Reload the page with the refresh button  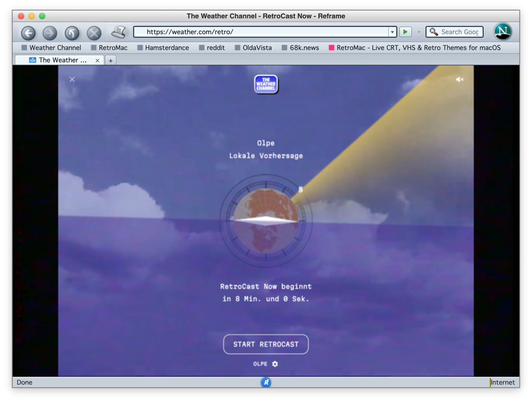pos(72,33)
